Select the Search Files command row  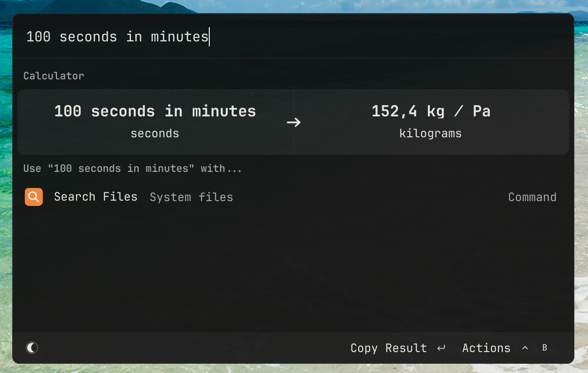coord(292,197)
